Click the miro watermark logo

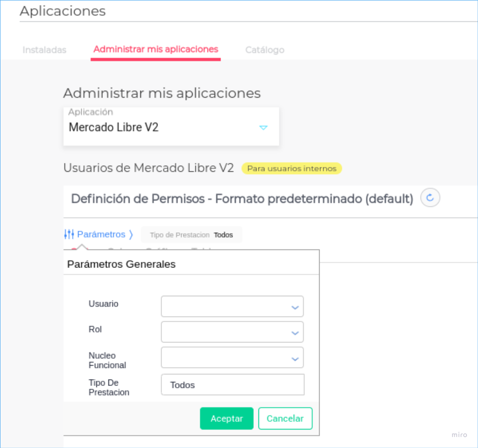[x=459, y=435]
